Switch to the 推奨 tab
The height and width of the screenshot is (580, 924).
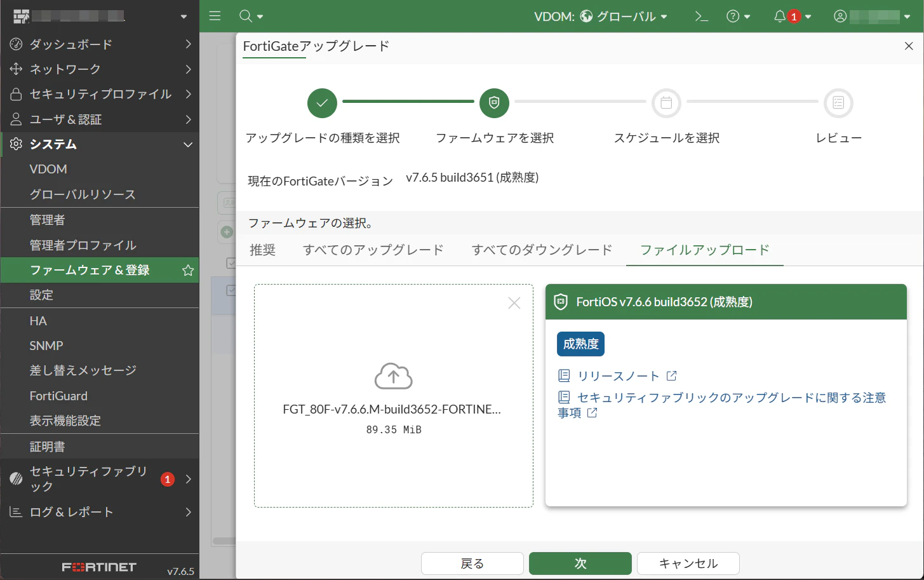tap(262, 250)
